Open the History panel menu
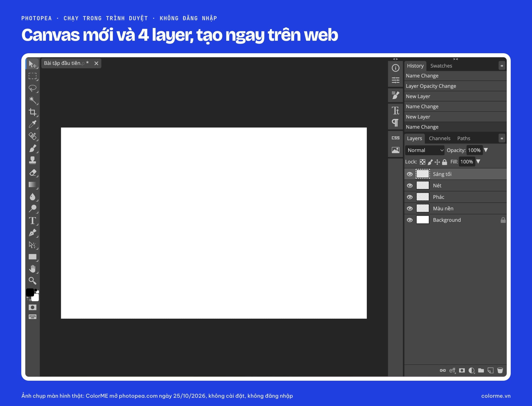Image resolution: width=532 pixels, height=406 pixels. (x=502, y=66)
